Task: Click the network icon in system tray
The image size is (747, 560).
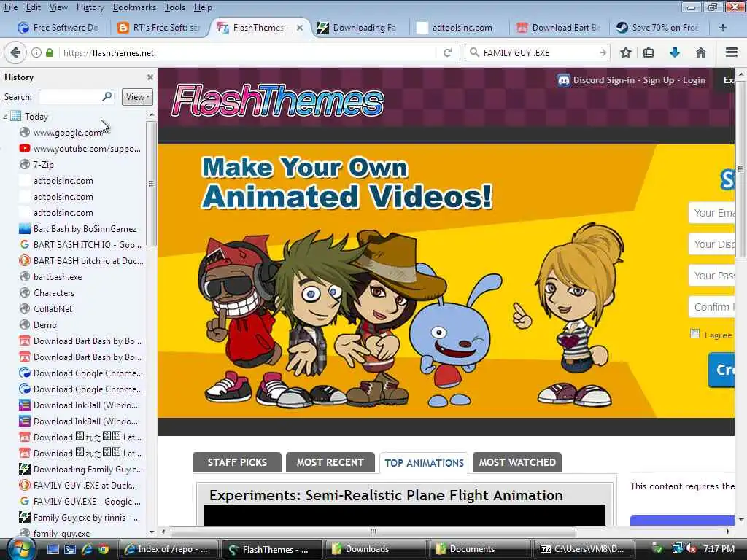Action: pos(677,549)
